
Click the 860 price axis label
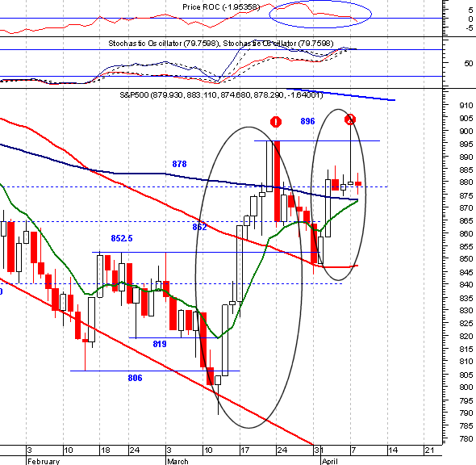pyautogui.click(x=466, y=233)
